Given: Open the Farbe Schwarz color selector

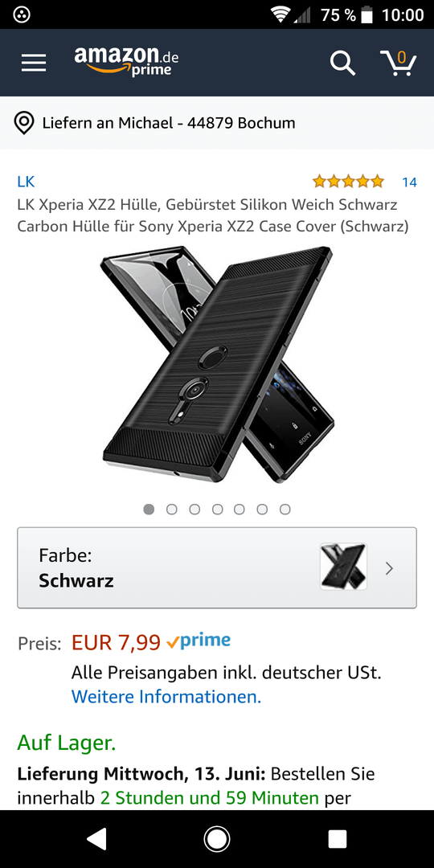Looking at the screenshot, I should coord(217,567).
